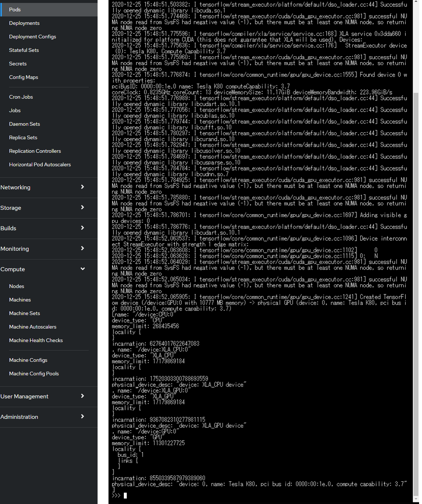Expand the Administration section
422x504 pixels.
coord(49,417)
